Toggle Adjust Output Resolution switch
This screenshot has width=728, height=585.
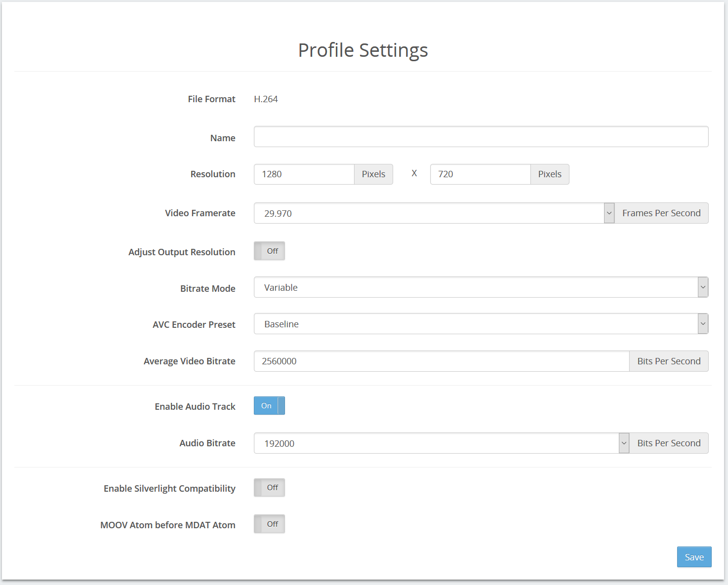click(x=269, y=251)
